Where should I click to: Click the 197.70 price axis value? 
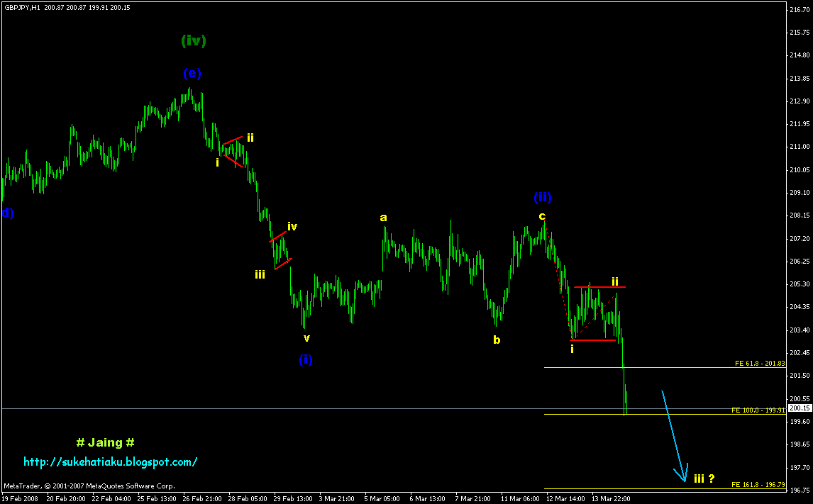coord(799,468)
